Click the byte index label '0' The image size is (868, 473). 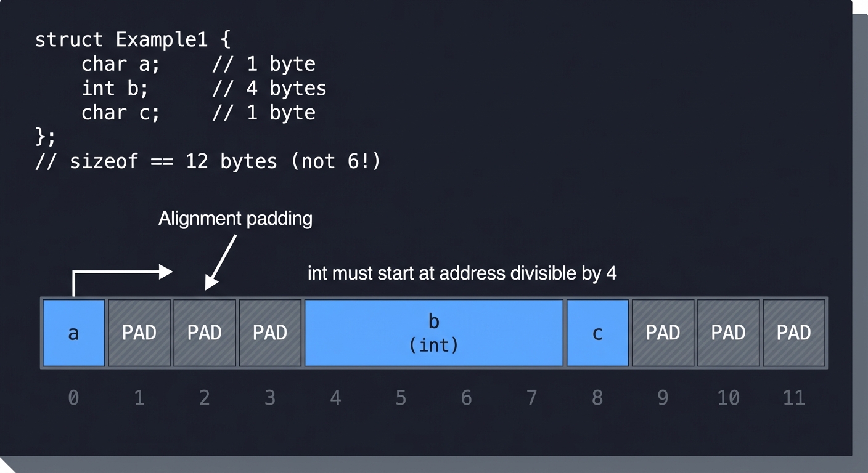tap(73, 398)
